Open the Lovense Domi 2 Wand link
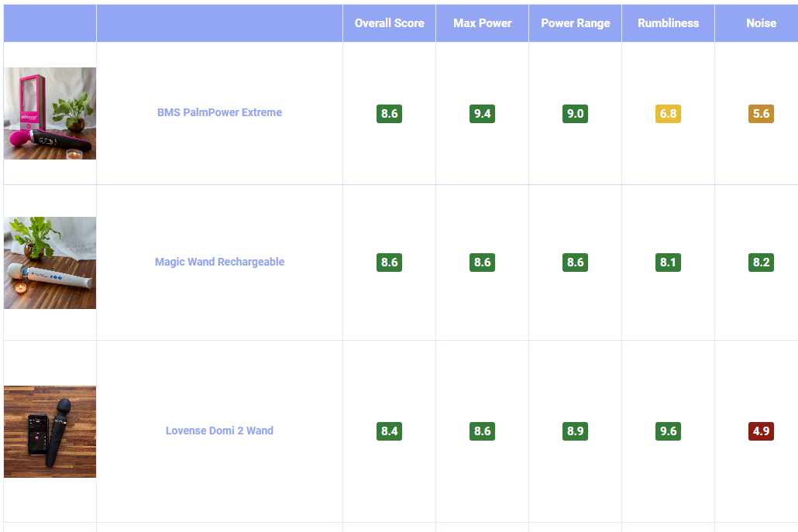 219,431
